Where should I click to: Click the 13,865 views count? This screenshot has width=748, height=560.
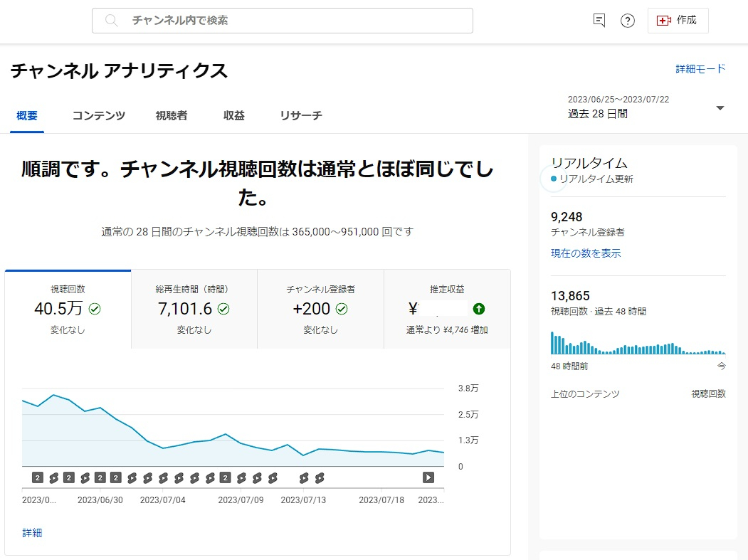[571, 296]
